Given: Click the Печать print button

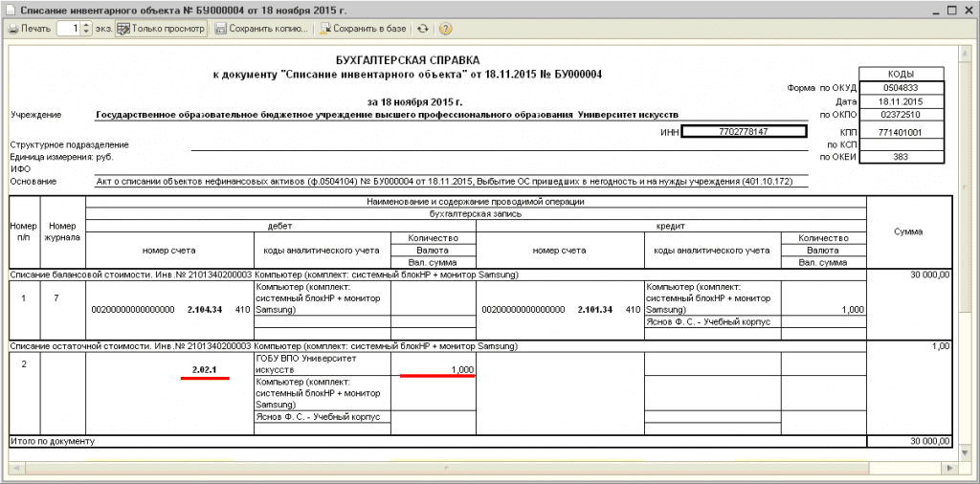Looking at the screenshot, I should [x=30, y=29].
